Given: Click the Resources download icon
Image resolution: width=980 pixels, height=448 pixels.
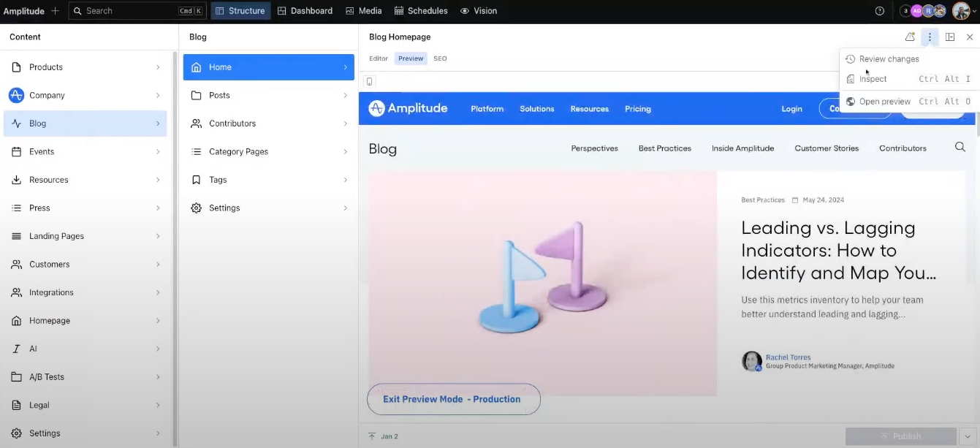Looking at the screenshot, I should click(x=16, y=180).
